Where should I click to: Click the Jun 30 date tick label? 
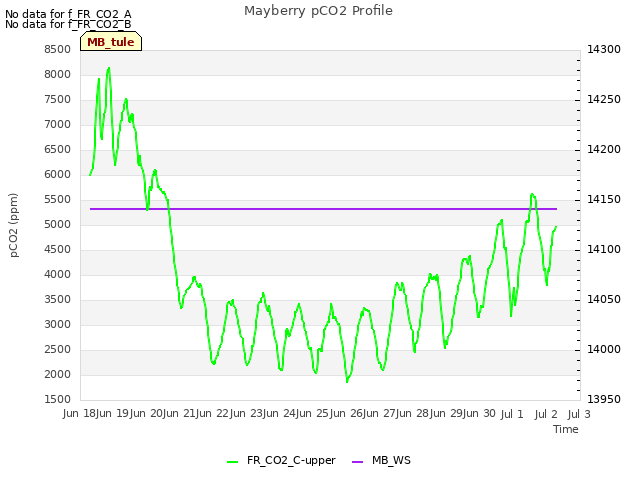pos(480,414)
